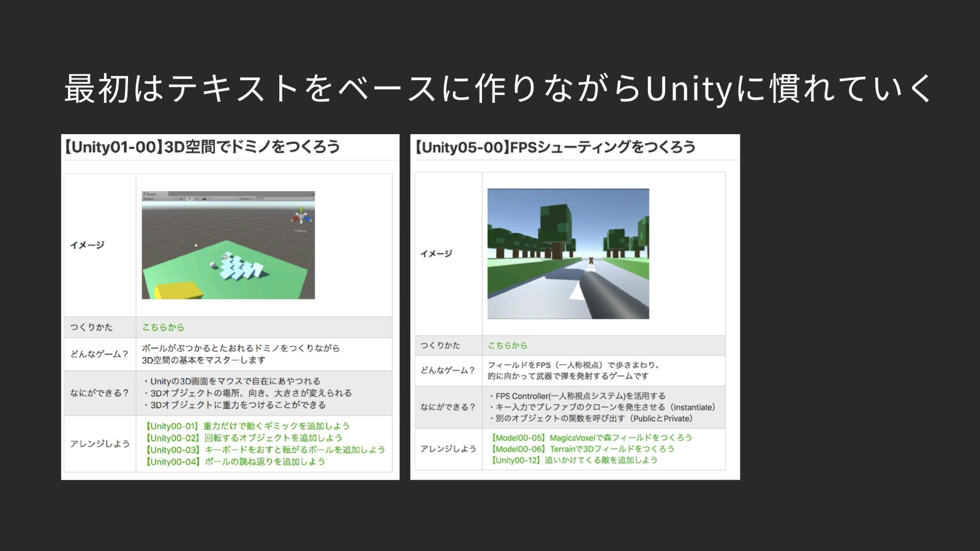Open the FPS shooting game thumbnail
The image size is (980, 551).
point(568,253)
